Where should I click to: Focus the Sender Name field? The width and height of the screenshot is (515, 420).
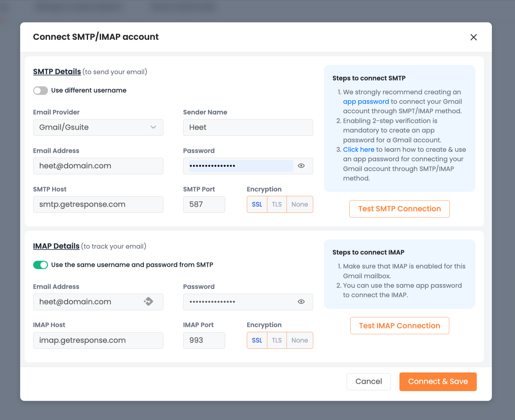pyautogui.click(x=248, y=127)
